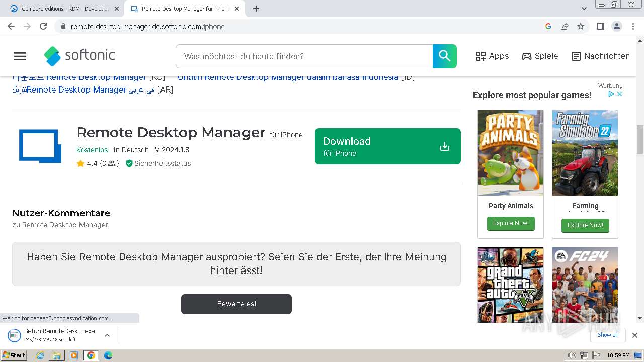
Task: Click the 4.4 star rating
Action: [x=87, y=163]
